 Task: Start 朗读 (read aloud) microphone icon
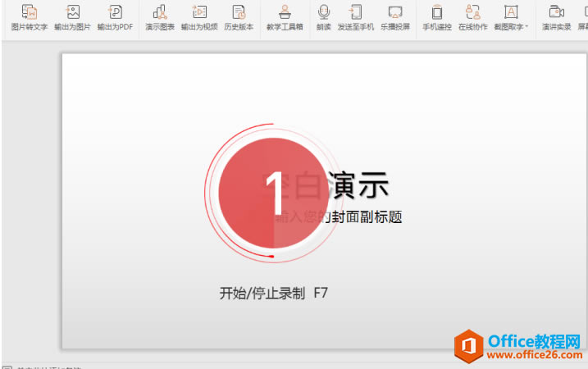[324, 17]
